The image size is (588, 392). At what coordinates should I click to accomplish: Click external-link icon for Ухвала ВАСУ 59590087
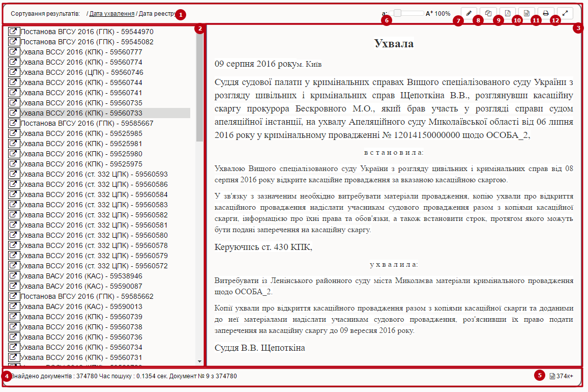(14, 286)
